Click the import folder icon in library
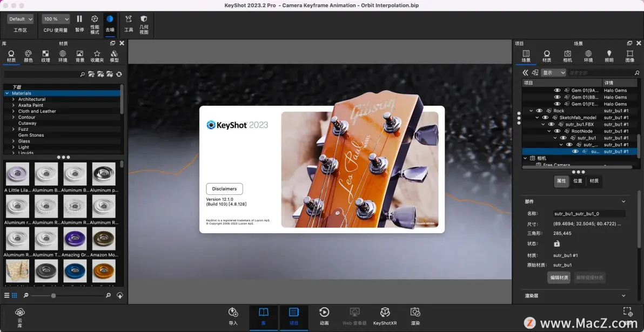Screen dimensions: 644x332 (100, 74)
